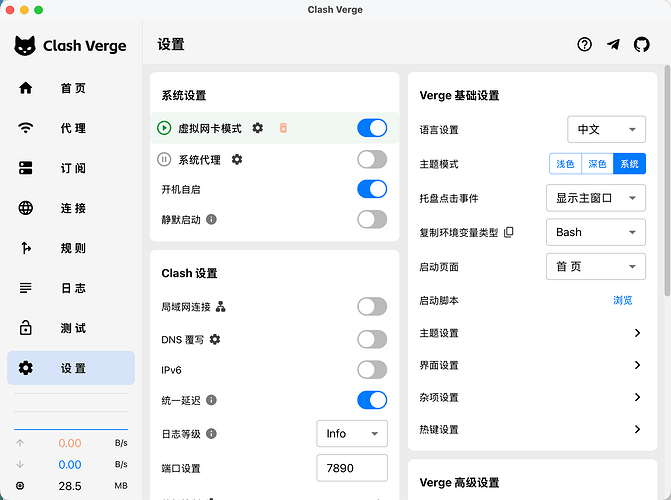The width and height of the screenshot is (671, 500).
Task: Open the Telegram channel icon
Action: tap(613, 44)
